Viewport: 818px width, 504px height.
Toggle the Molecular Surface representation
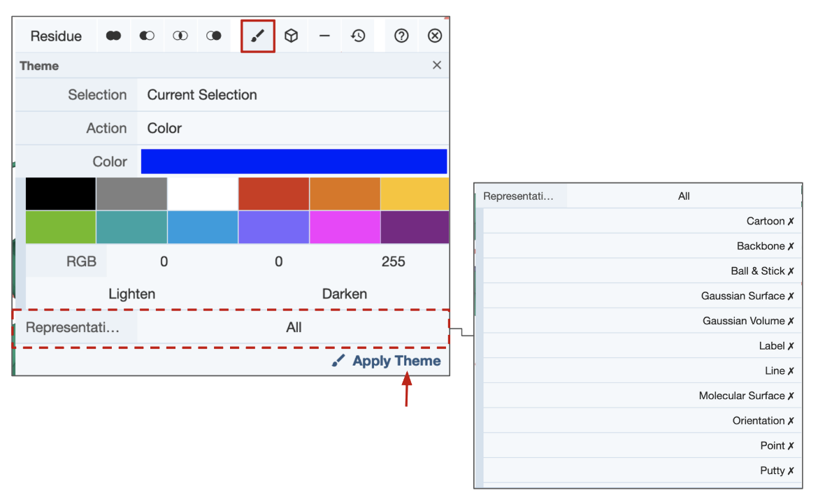[746, 396]
